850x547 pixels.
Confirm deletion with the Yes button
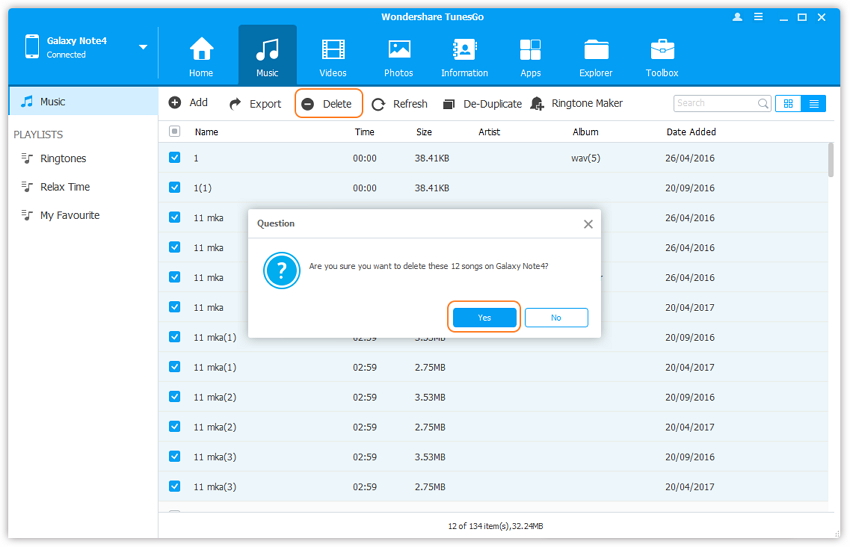(484, 318)
